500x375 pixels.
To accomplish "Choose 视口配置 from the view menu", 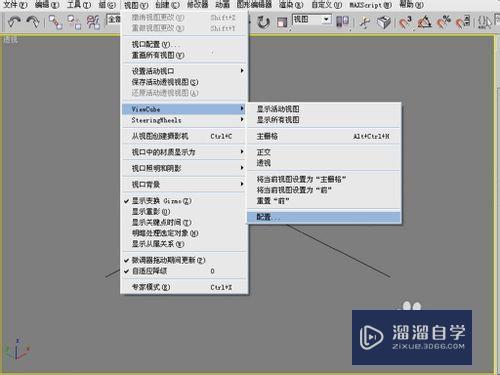I will click(184, 44).
